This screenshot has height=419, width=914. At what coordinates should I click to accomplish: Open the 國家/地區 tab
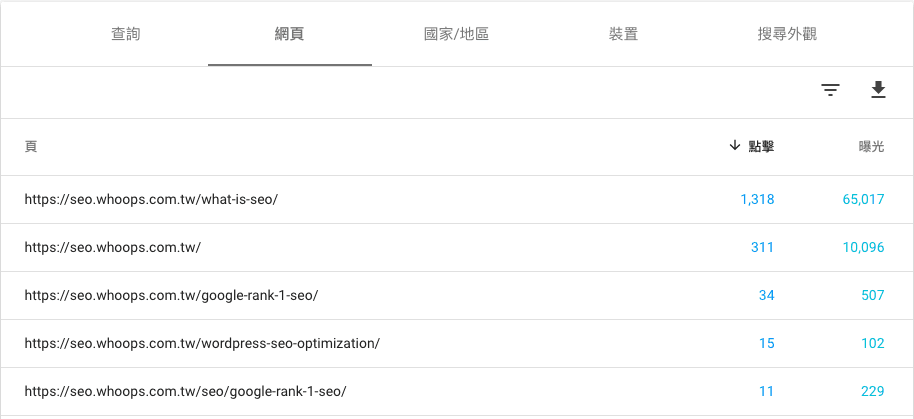(456, 34)
